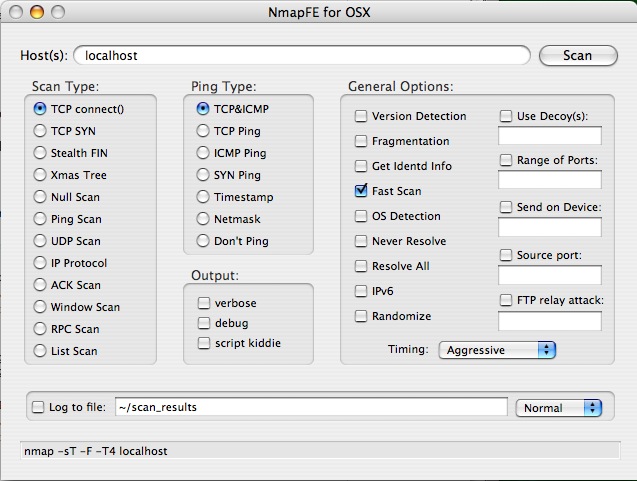Check the Log to file box

click(38, 407)
